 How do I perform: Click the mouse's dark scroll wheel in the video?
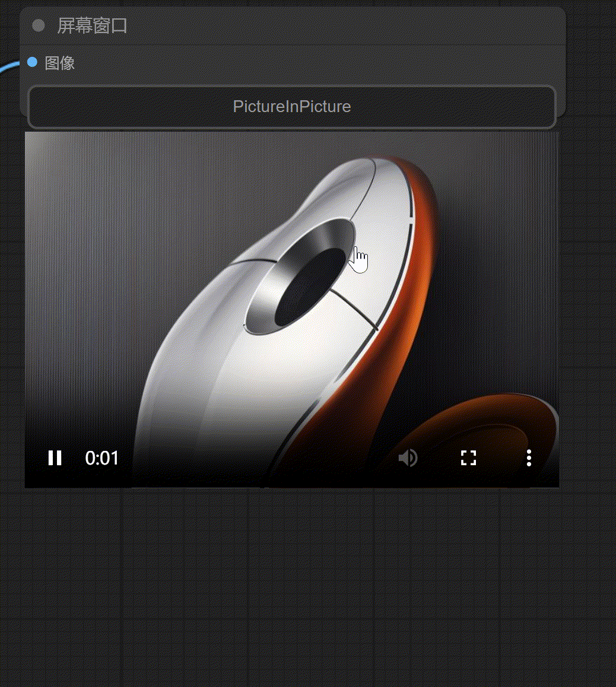pos(310,286)
